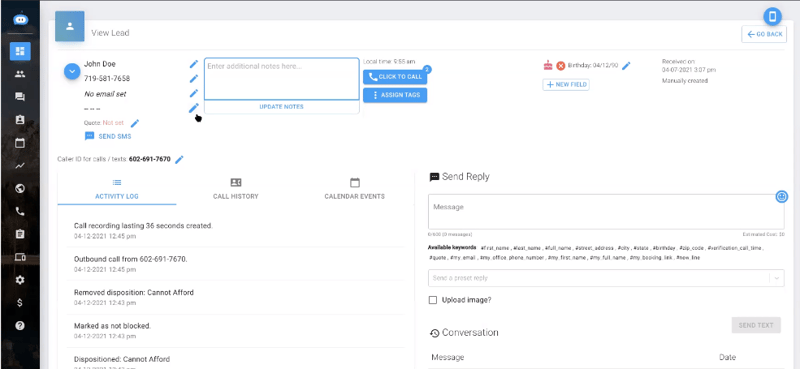800x369 pixels.
Task: Open the clipboard icon in sidebar
Action: coord(20,234)
